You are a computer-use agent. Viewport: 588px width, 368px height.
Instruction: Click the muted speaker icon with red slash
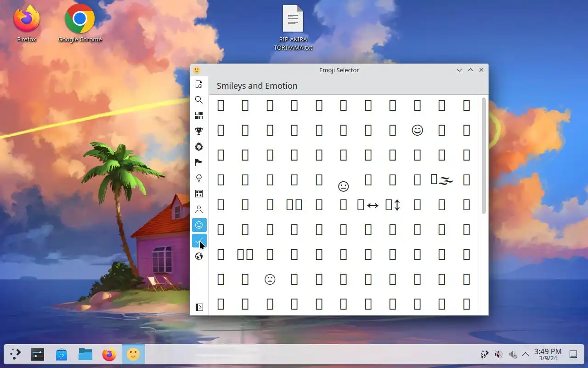pos(498,354)
